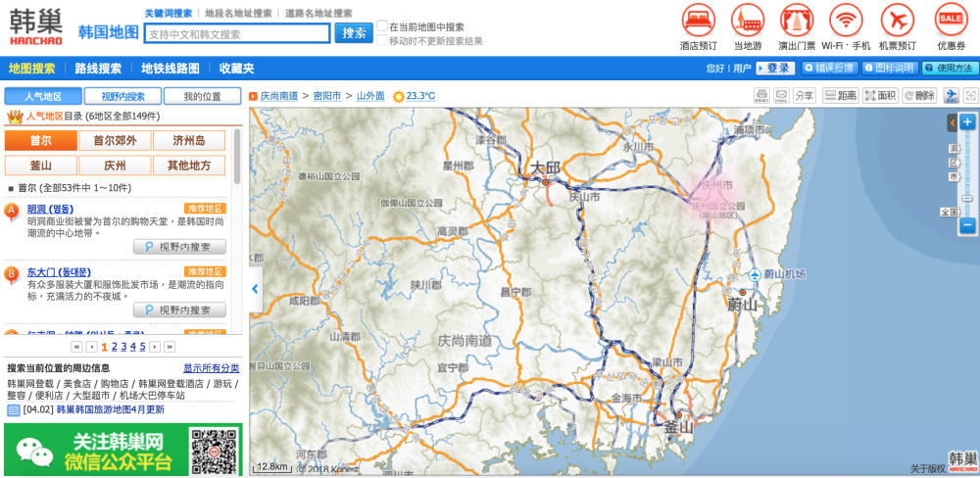Open the 东大门 (동대문) link

pyautogui.click(x=60, y=271)
